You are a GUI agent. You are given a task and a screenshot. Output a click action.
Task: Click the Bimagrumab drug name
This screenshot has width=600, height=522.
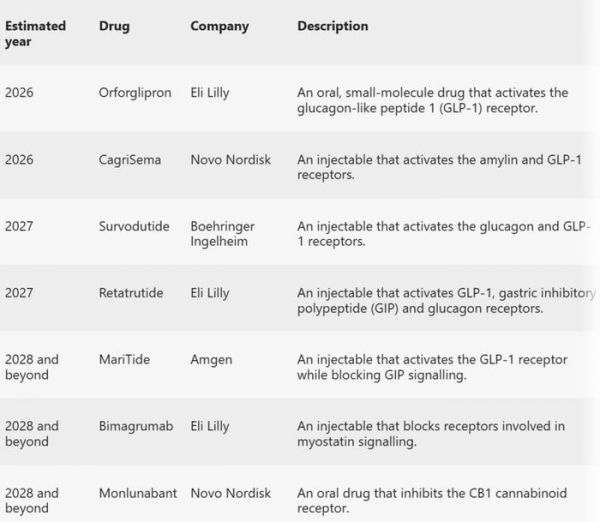pos(136,426)
